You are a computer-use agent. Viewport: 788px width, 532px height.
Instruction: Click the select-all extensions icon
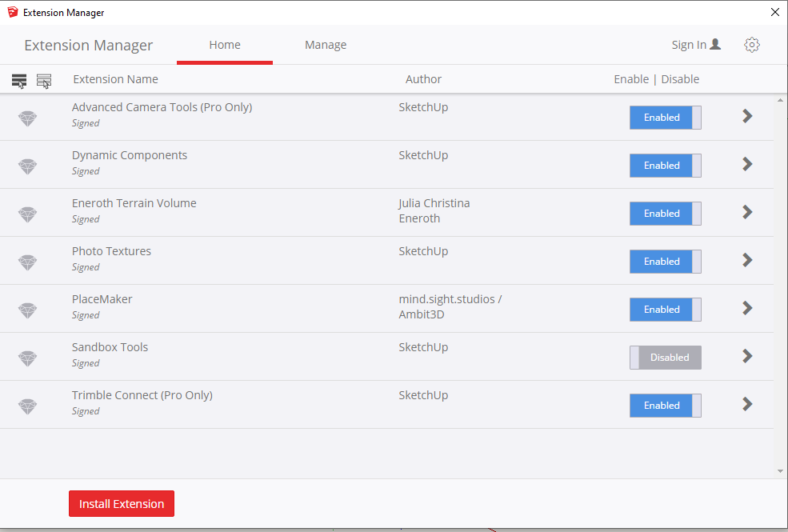19,80
